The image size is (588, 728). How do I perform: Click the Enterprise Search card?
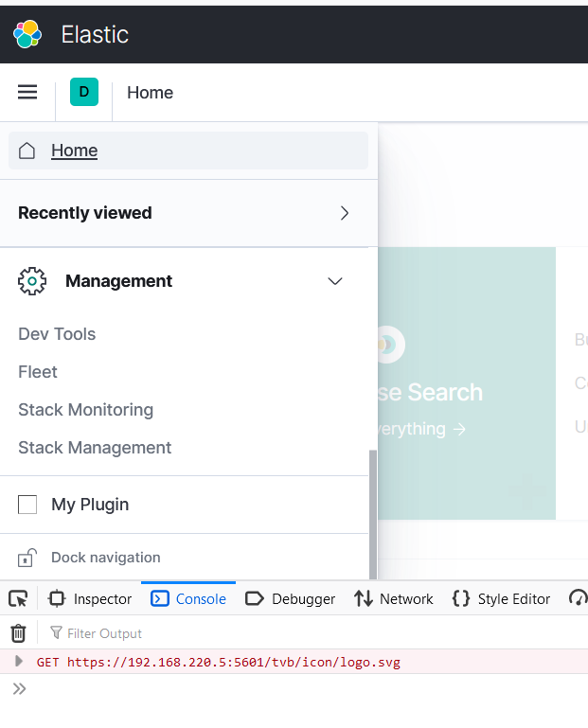click(x=467, y=383)
